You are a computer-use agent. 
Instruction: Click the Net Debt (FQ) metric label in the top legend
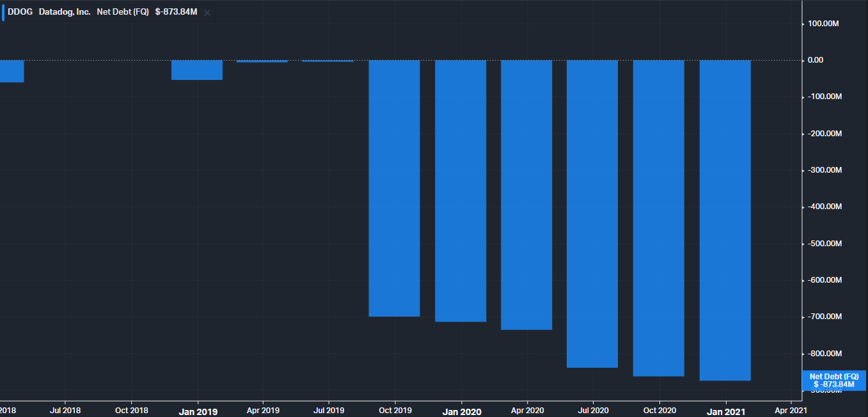coord(123,12)
